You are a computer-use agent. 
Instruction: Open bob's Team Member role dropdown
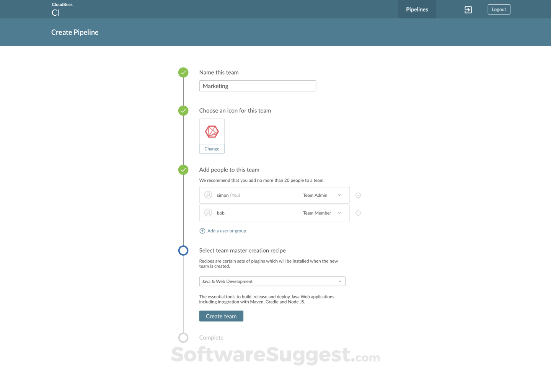tap(339, 213)
